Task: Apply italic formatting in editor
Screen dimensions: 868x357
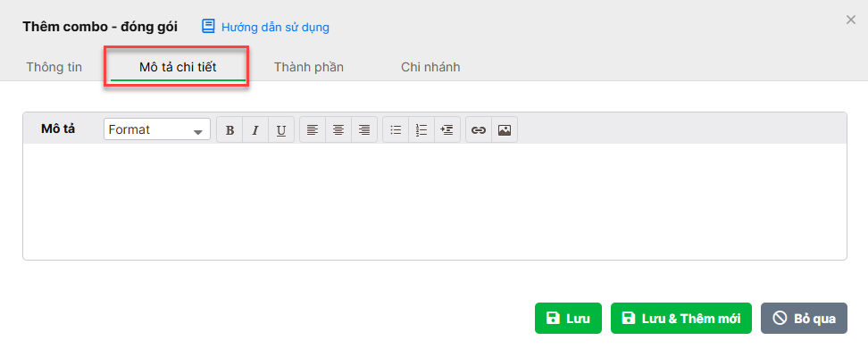Action: 255,130
